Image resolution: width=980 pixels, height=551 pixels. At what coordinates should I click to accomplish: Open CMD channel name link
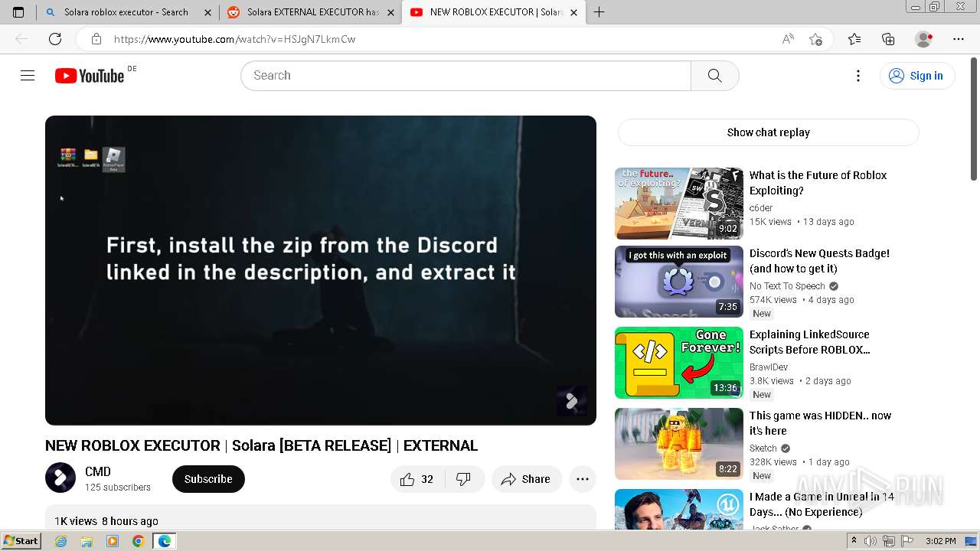click(x=98, y=471)
